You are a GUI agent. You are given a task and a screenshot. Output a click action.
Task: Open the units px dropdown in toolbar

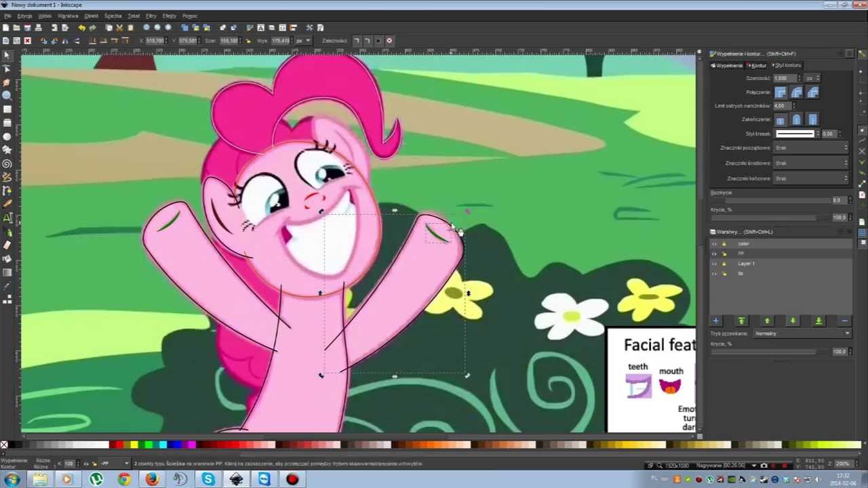[302, 41]
